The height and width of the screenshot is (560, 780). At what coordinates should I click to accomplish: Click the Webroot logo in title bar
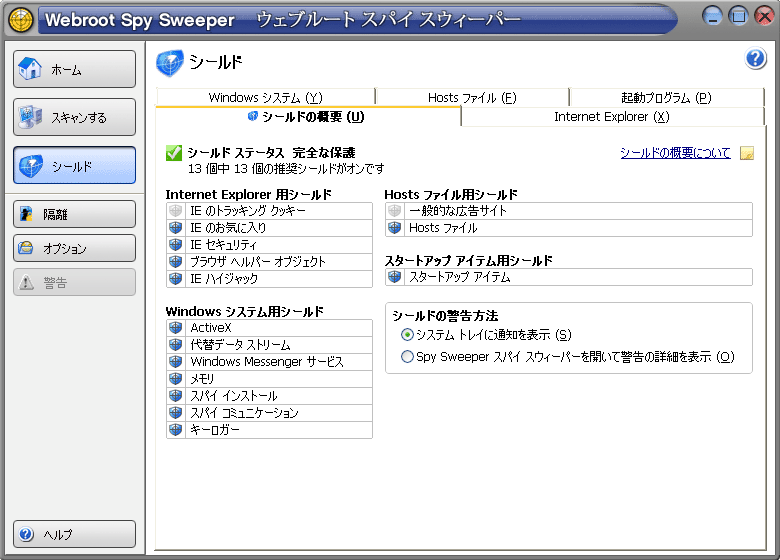[x=21, y=20]
